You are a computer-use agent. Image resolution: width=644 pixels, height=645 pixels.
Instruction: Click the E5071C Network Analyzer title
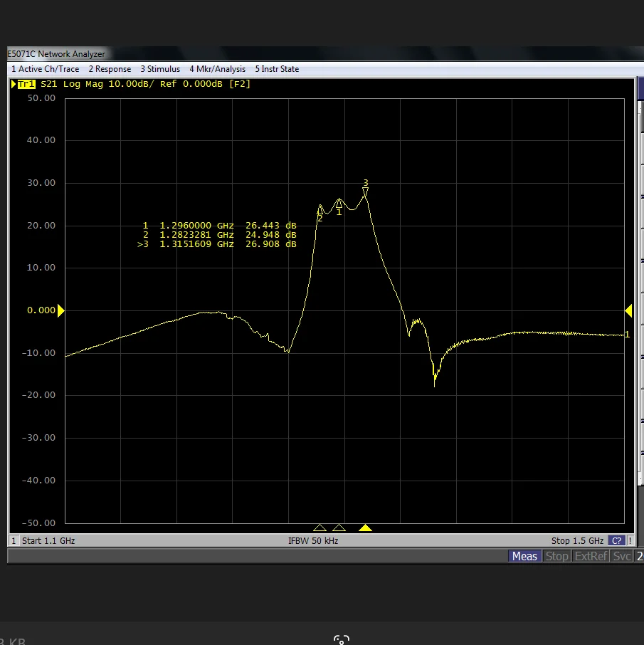(x=56, y=54)
